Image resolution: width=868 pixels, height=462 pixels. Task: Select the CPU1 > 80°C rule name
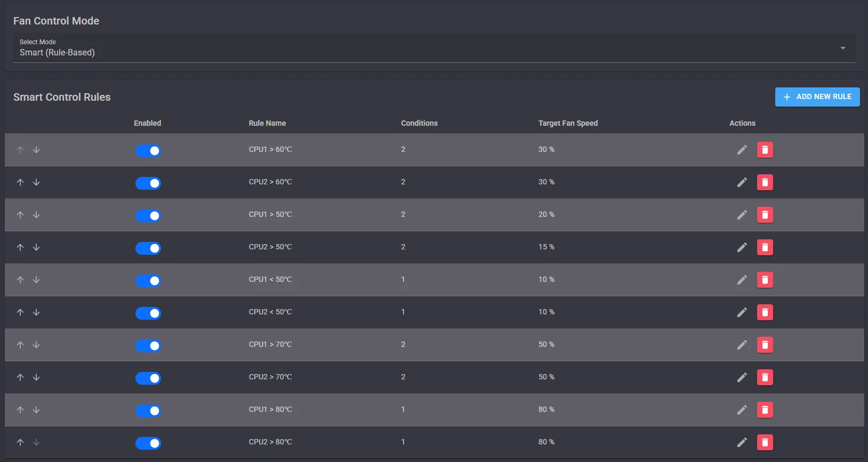pyautogui.click(x=270, y=410)
